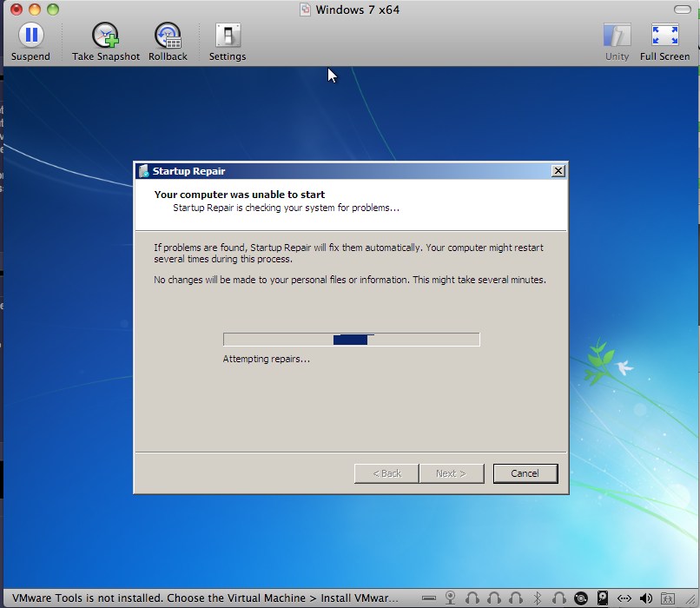The width and height of the screenshot is (700, 608).
Task: Click the red close window button
Action: (17, 10)
